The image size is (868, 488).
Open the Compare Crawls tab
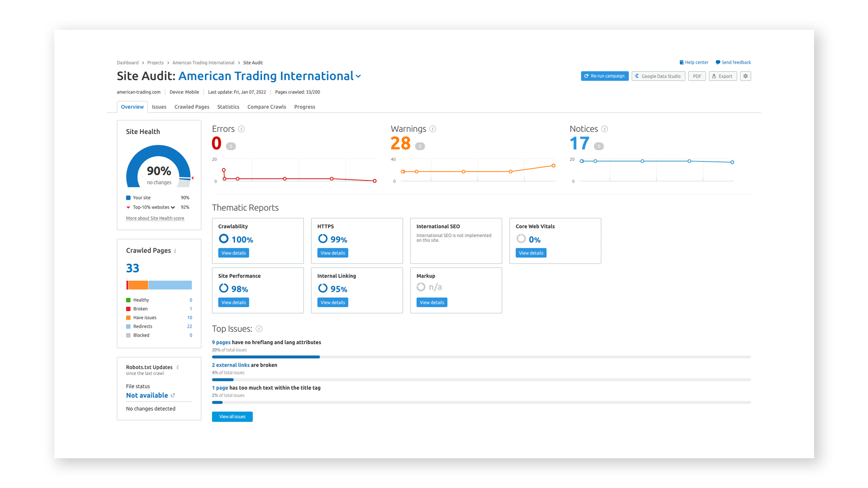pyautogui.click(x=266, y=107)
